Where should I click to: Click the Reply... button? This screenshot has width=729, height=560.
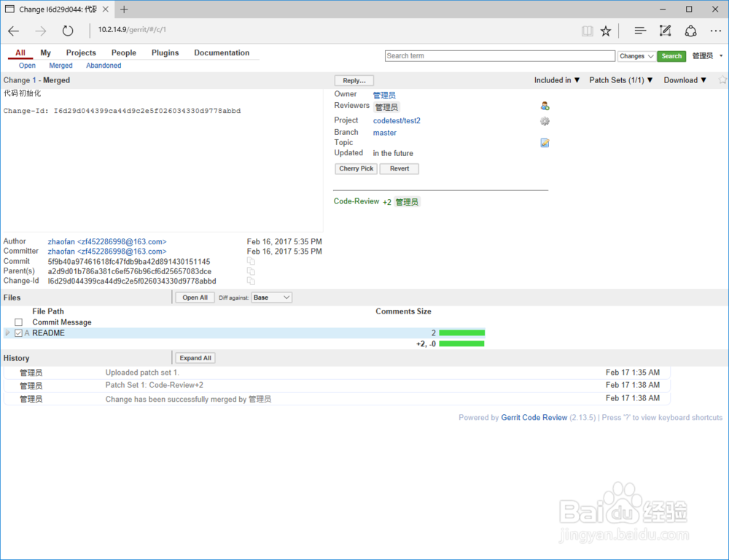[354, 80]
